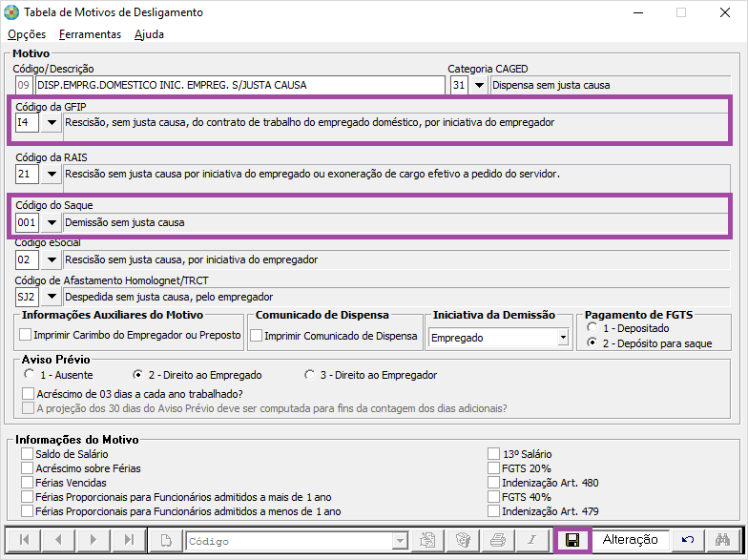Check Indenização Art. 479 box
Screen dimensions: 748x560
pos(494,510)
